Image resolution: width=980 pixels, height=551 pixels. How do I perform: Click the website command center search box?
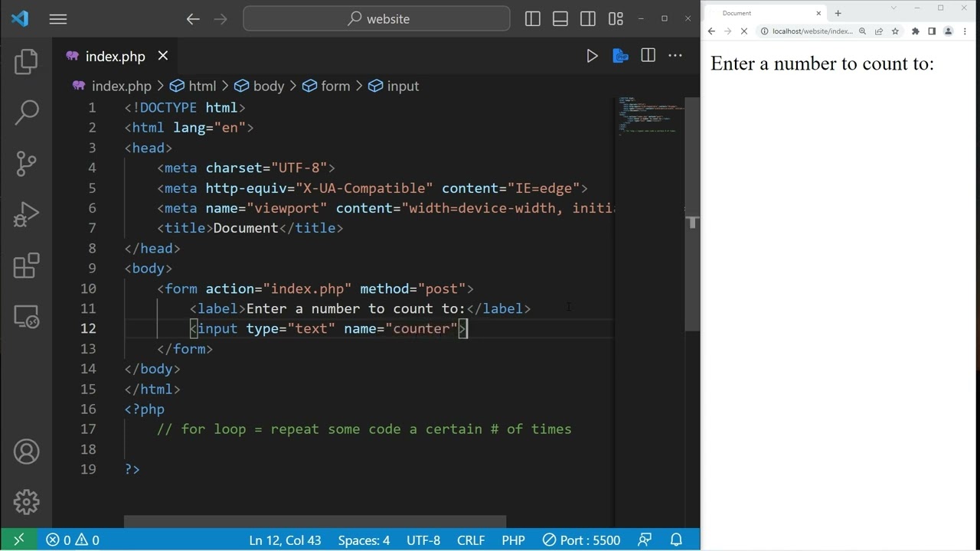coord(377,19)
